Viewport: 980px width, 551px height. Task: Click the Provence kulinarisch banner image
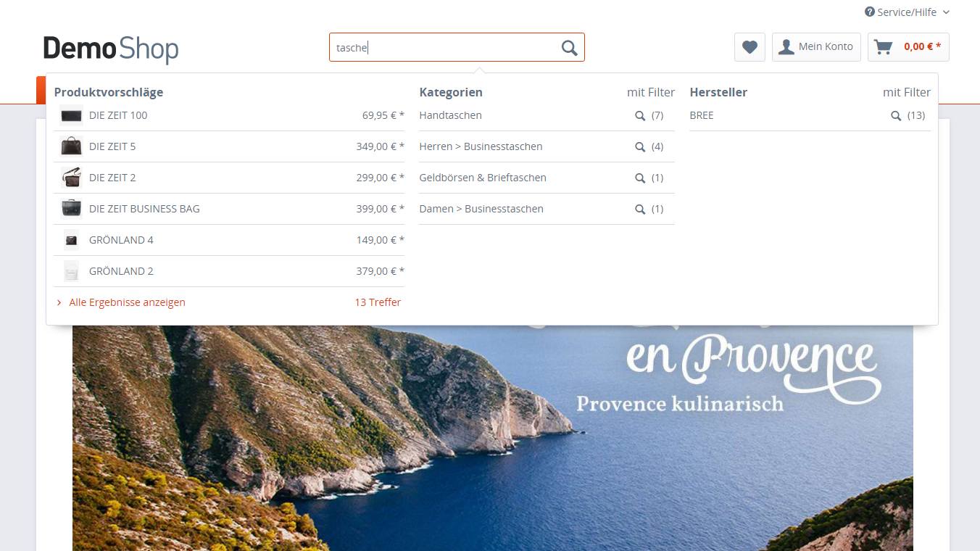point(493,438)
